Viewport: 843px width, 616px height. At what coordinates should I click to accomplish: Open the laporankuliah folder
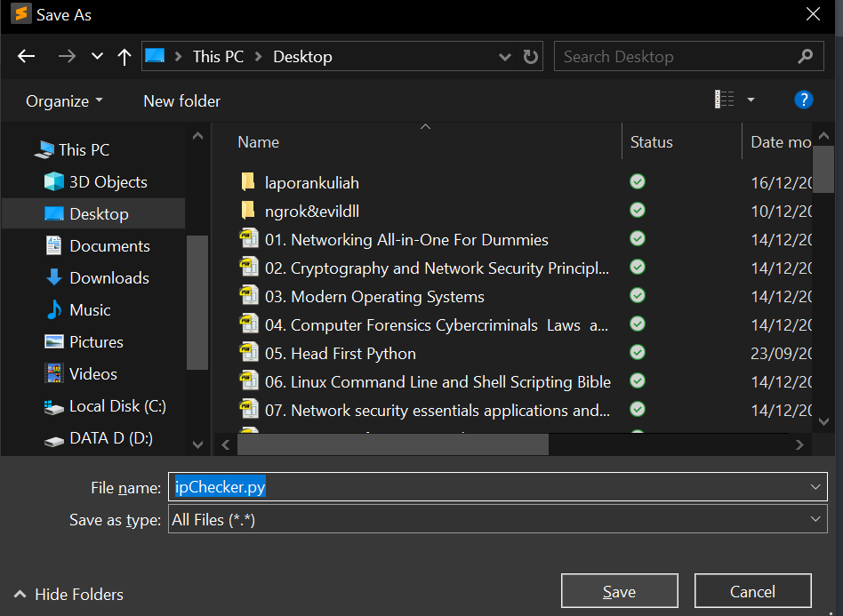pos(312,181)
